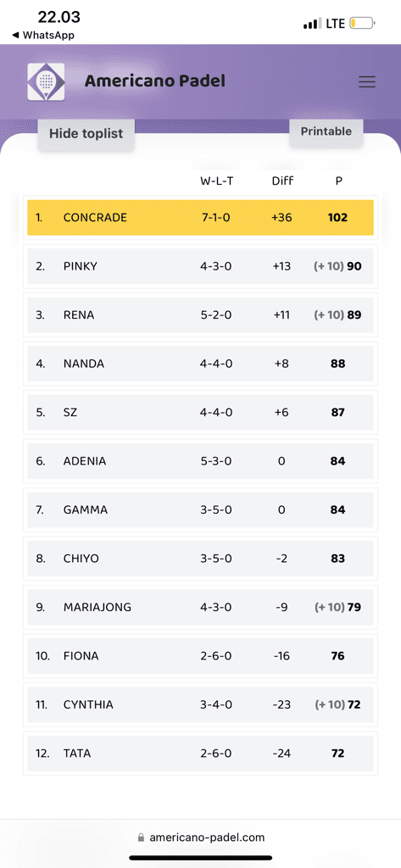Viewport: 401px width, 868px height.
Task: Select the highlighted CONCRADE row
Action: pos(200,218)
